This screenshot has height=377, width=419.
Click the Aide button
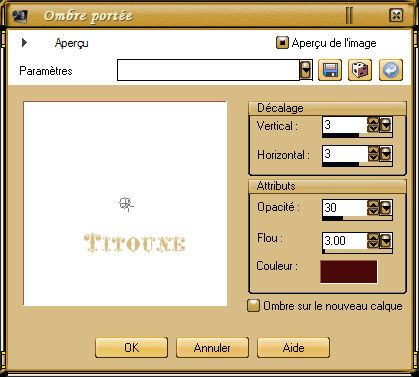tap(293, 347)
